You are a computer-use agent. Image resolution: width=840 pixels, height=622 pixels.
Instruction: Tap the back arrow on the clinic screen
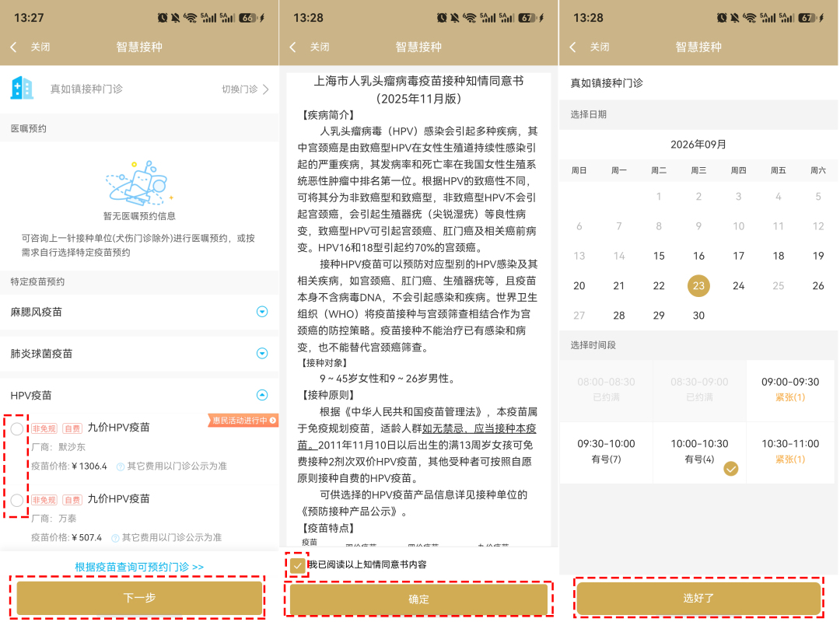13,47
